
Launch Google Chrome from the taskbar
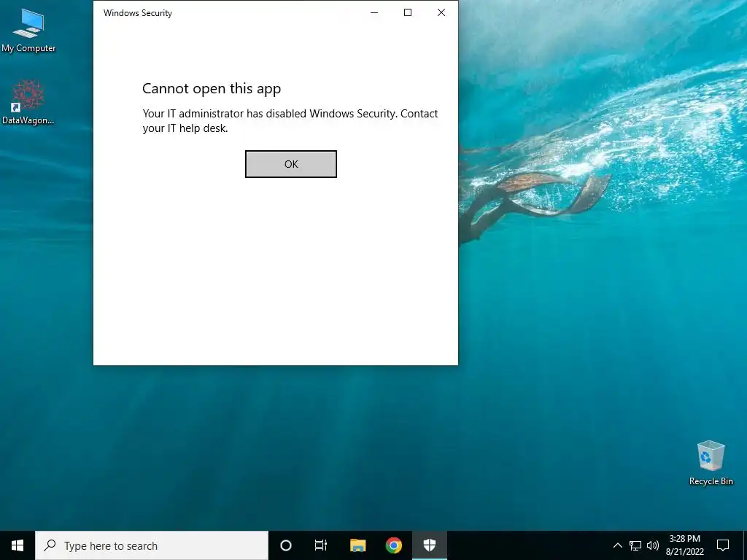click(x=394, y=545)
